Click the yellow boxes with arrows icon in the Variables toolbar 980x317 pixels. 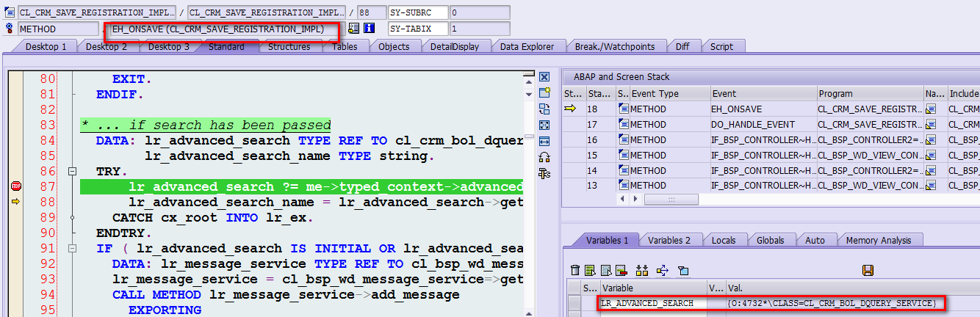coord(641,271)
